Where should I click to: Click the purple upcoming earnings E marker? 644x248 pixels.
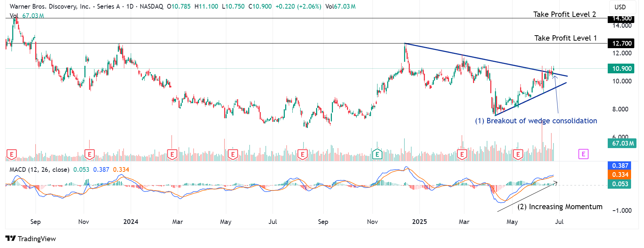tap(583, 154)
